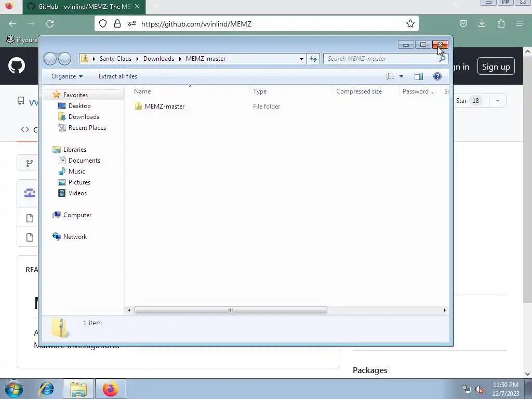Image resolution: width=532 pixels, height=399 pixels.
Task: Click the magnifier icon in Search MEMZ-master box
Action: coord(442,59)
